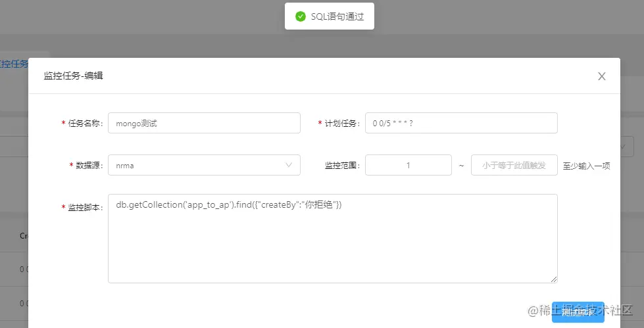
Task: Close the 监控任务-编辑 dialog with X
Action: 602,76
